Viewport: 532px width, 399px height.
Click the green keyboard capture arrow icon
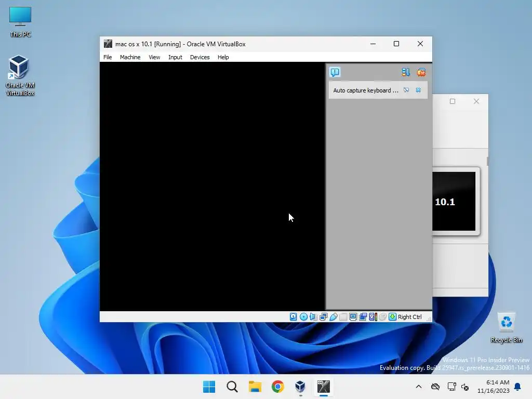(393, 317)
